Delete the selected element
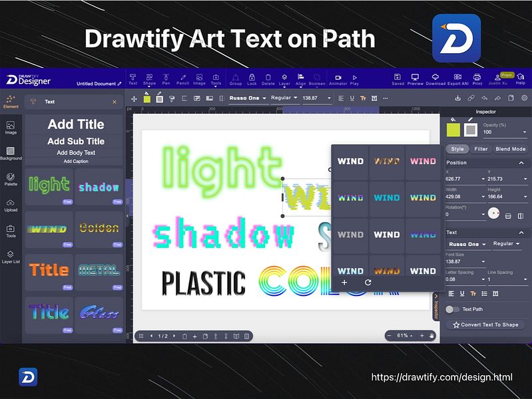532x399 pixels. pyautogui.click(x=268, y=80)
